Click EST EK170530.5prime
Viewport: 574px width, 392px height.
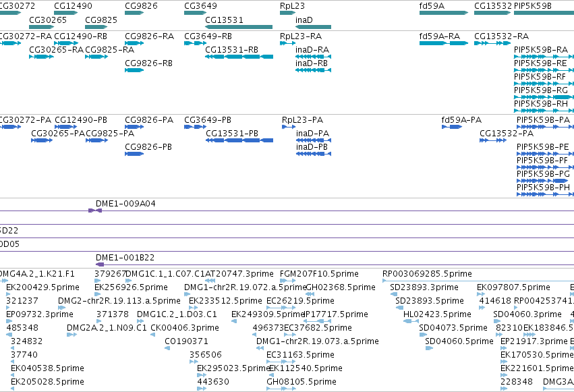click(504, 362)
